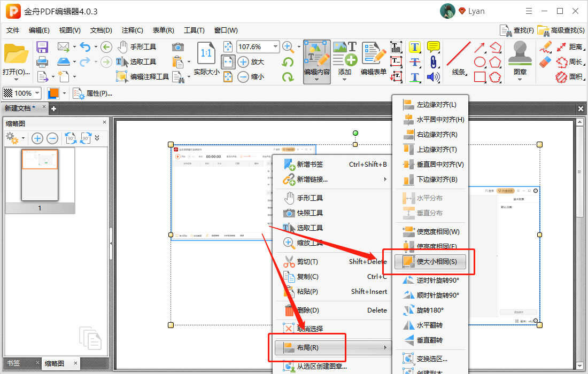The height and width of the screenshot is (374, 588).
Task: Toggle fit width page view icon
Action: click(228, 62)
